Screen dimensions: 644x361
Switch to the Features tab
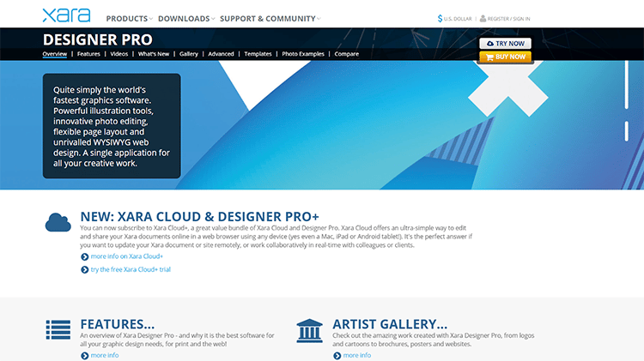tap(88, 54)
